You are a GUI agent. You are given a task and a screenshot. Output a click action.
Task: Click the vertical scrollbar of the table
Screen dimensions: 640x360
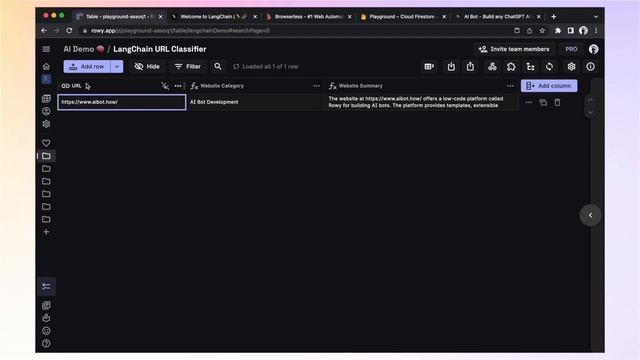591,107
